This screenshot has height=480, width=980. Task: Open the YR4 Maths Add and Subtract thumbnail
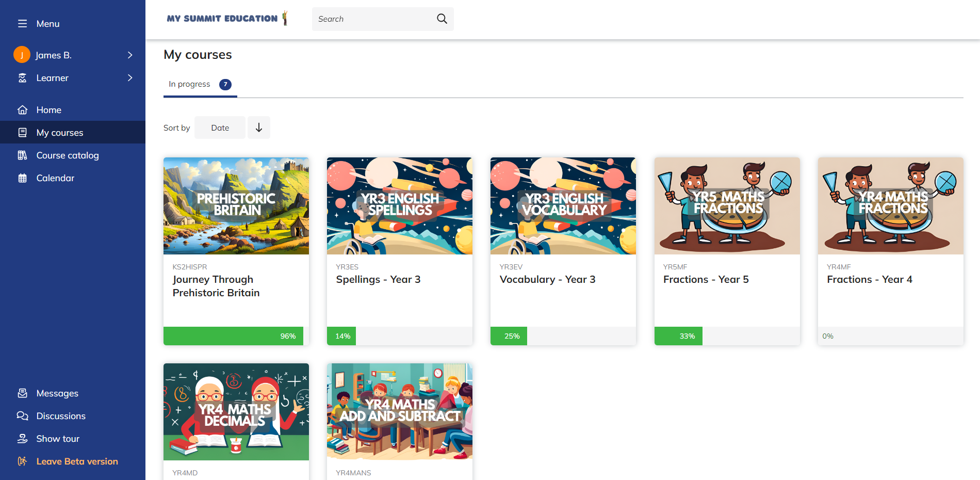pos(400,412)
